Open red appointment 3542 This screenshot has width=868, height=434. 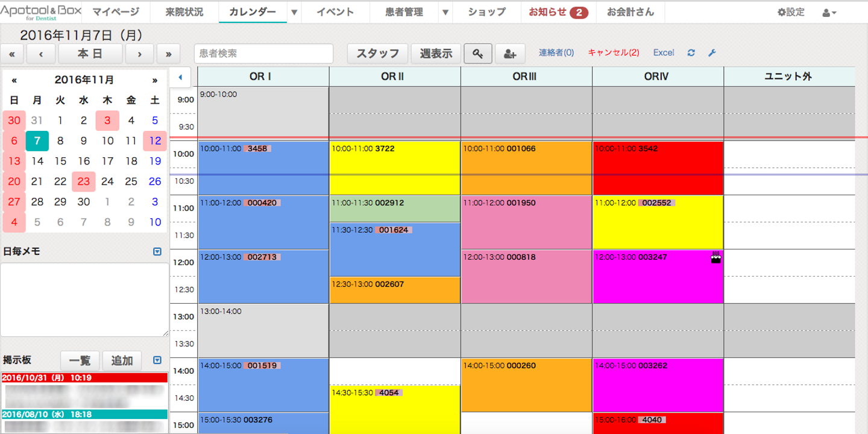tap(658, 168)
